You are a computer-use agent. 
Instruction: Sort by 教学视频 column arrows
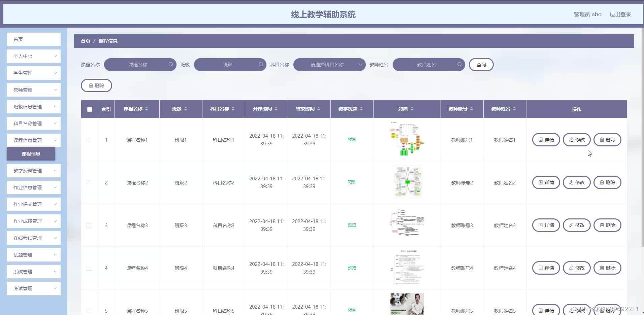coord(361,109)
